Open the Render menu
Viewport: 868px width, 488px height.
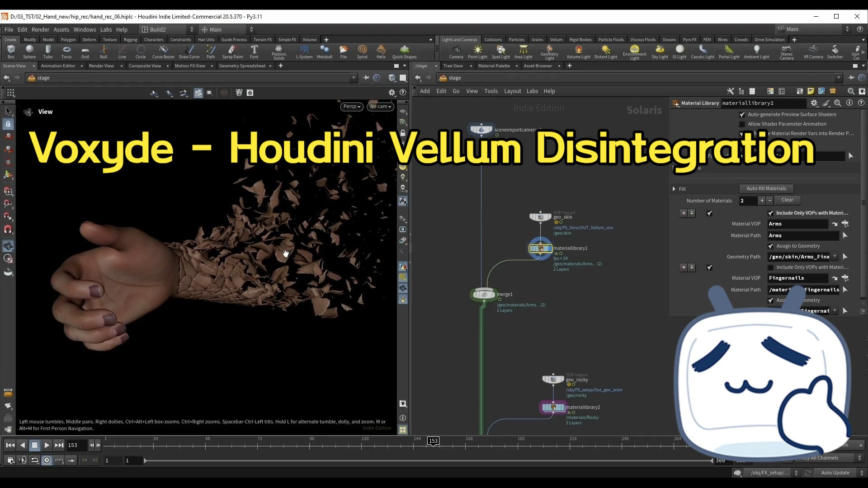click(40, 29)
